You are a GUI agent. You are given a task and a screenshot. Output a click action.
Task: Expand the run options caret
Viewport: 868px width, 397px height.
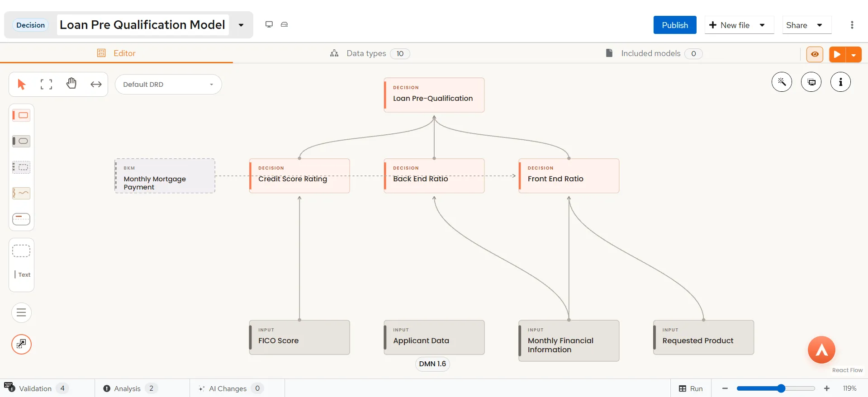pyautogui.click(x=854, y=55)
